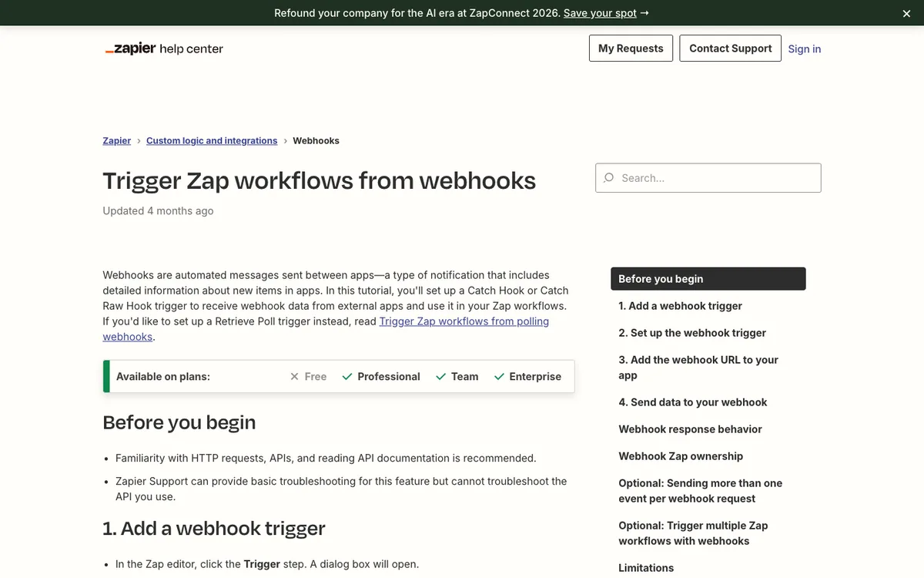Click the checkmark icon beside Enterprise
Viewport: 924px width, 578px height.
click(x=499, y=377)
